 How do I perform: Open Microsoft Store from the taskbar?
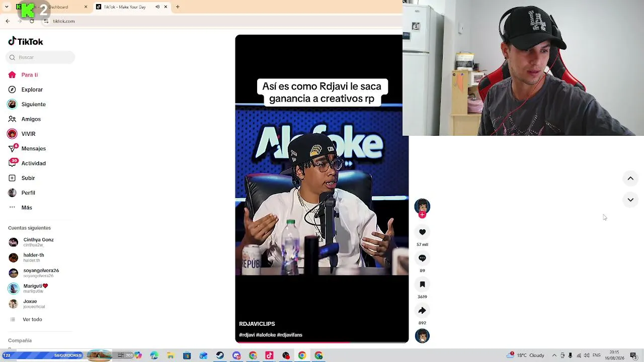[187, 355]
